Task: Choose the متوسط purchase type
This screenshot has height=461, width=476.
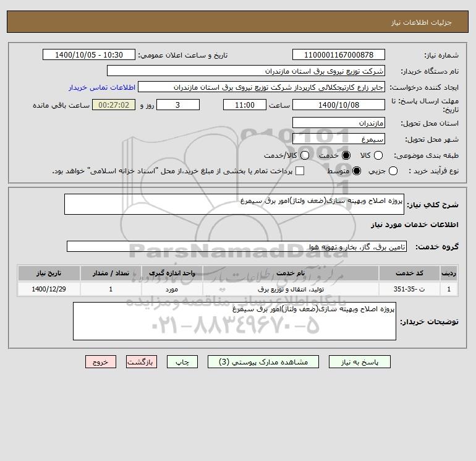Action: coord(357,171)
